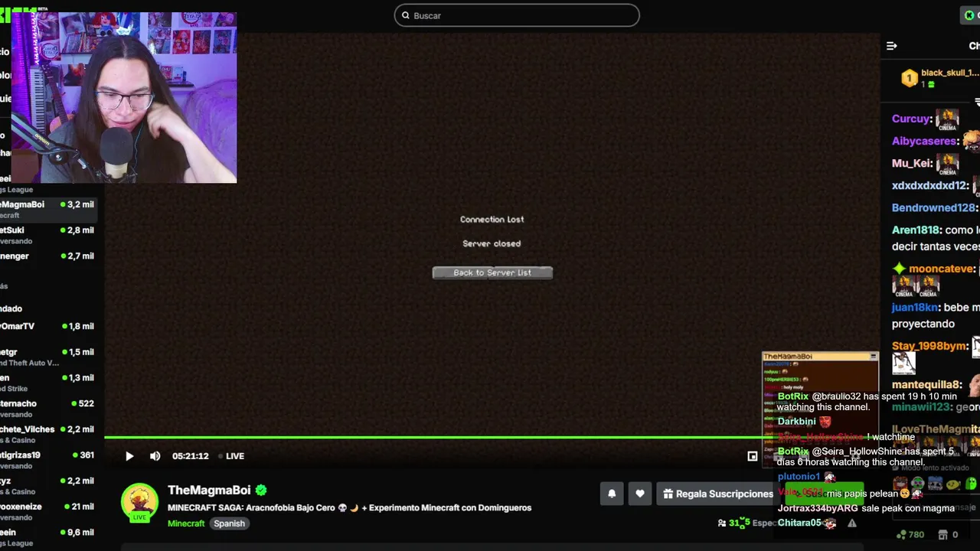
Task: Click Mu_Kei username in chat
Action: pos(911,163)
